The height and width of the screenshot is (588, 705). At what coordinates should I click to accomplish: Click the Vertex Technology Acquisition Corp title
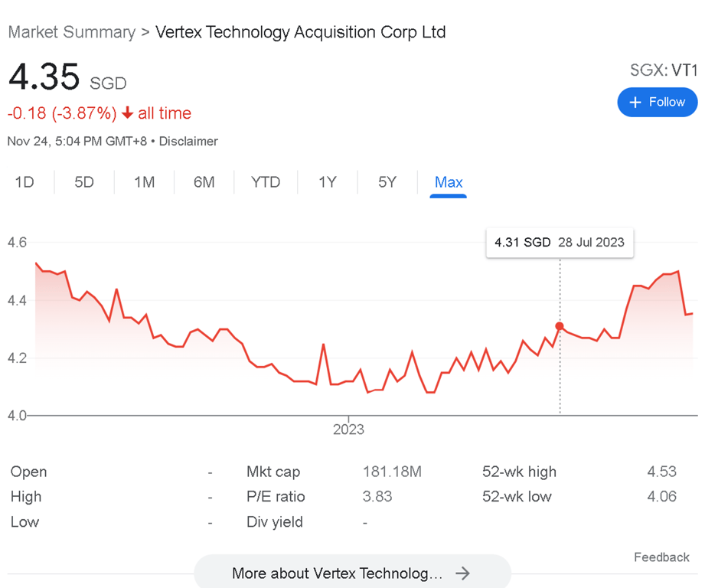point(300,32)
